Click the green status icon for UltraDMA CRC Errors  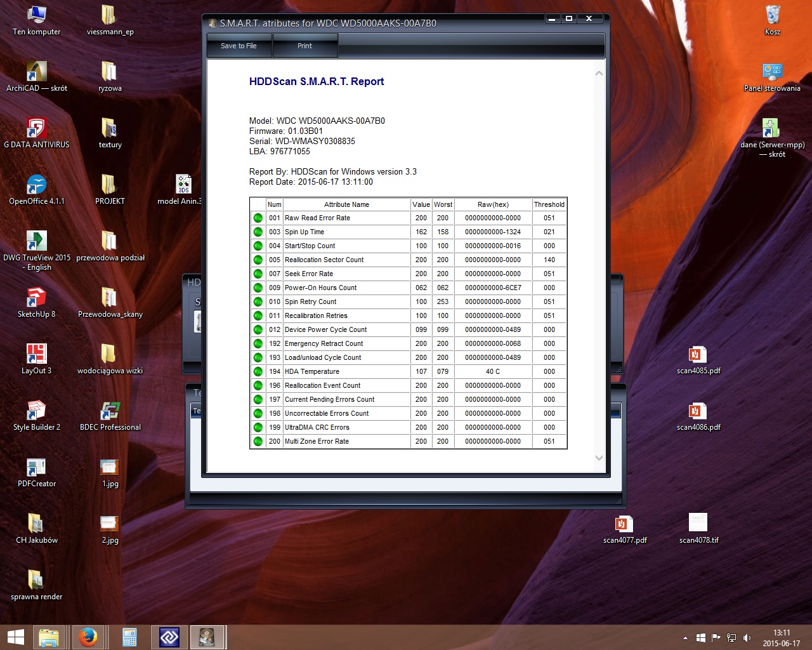tap(258, 427)
